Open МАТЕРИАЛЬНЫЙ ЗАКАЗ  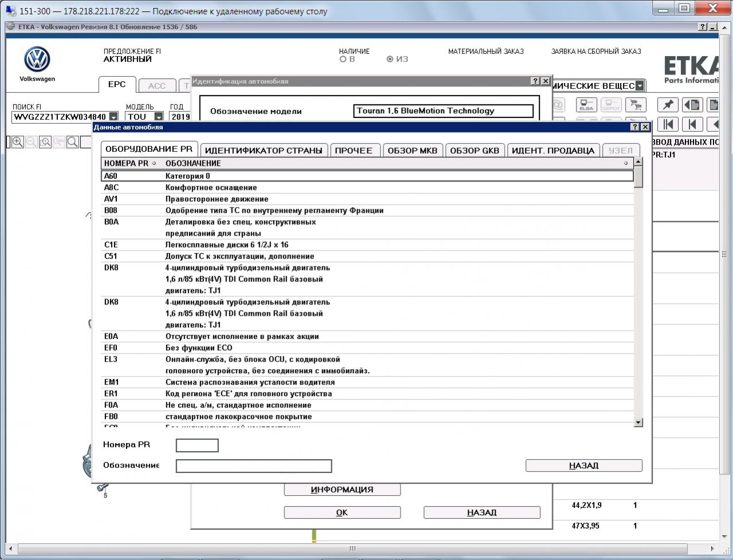[486, 52]
